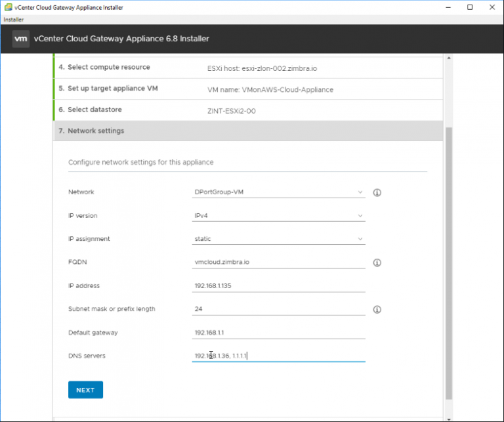Open the IP assignment static dropdown
Screen dimensions: 504x422
tap(278, 239)
